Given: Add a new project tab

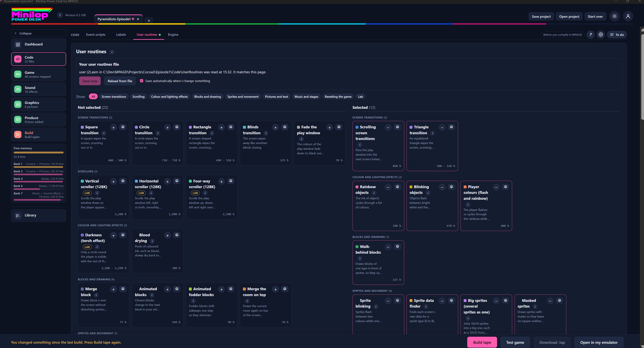Looking at the screenshot, I should (149, 20).
